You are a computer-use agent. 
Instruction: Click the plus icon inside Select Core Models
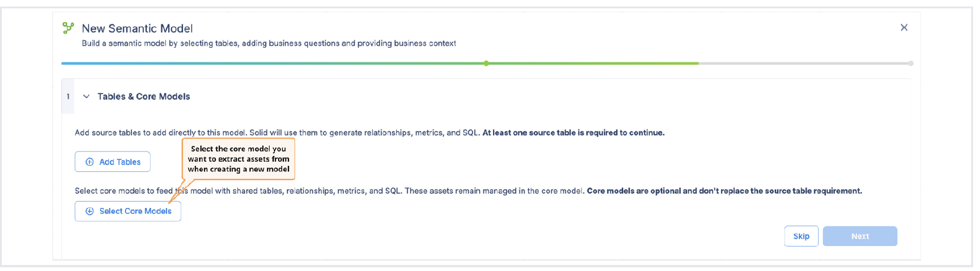(x=89, y=211)
